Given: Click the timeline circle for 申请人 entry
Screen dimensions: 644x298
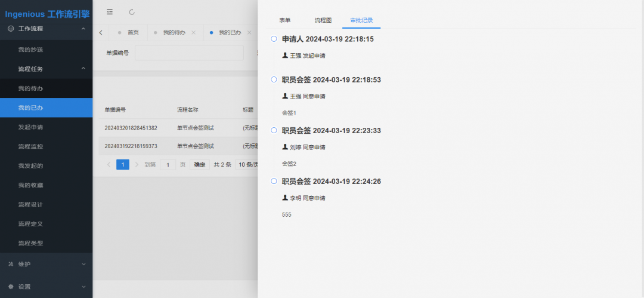Looking at the screenshot, I should point(274,39).
